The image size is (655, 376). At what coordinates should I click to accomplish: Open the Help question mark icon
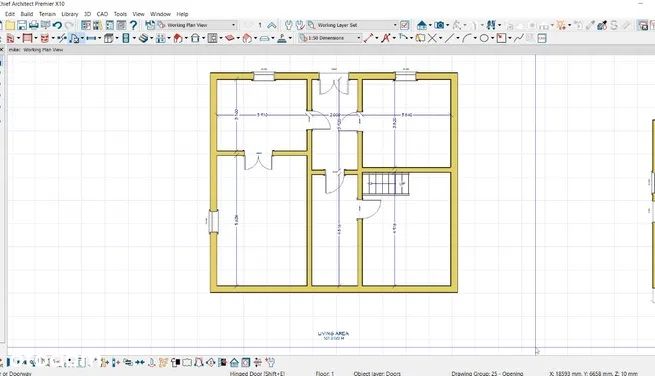tap(133, 25)
